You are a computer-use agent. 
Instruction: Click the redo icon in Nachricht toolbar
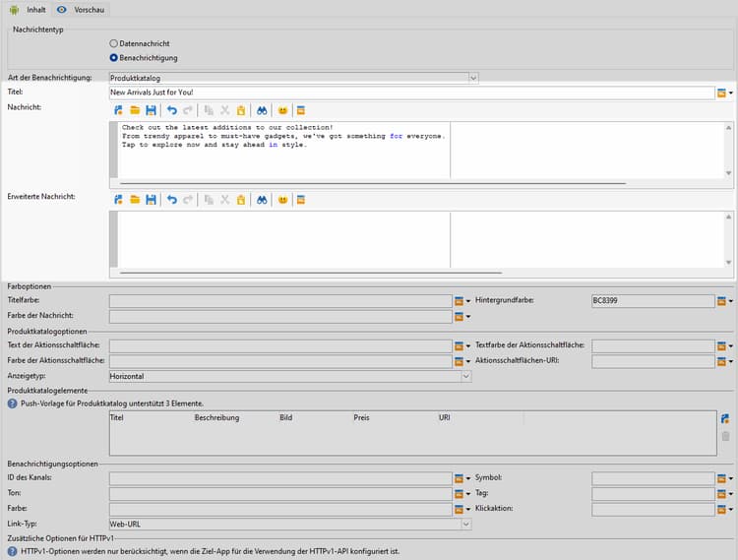tap(188, 110)
